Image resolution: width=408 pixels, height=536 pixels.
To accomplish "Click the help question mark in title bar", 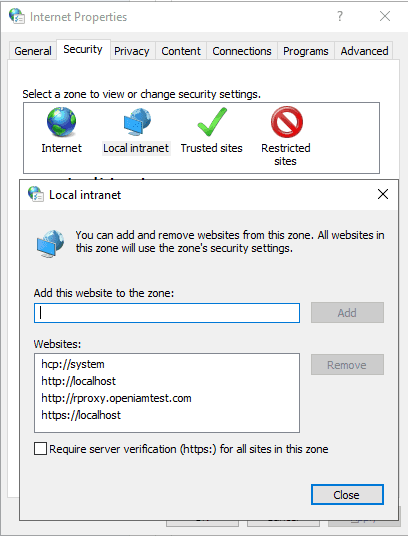I will [x=340, y=16].
